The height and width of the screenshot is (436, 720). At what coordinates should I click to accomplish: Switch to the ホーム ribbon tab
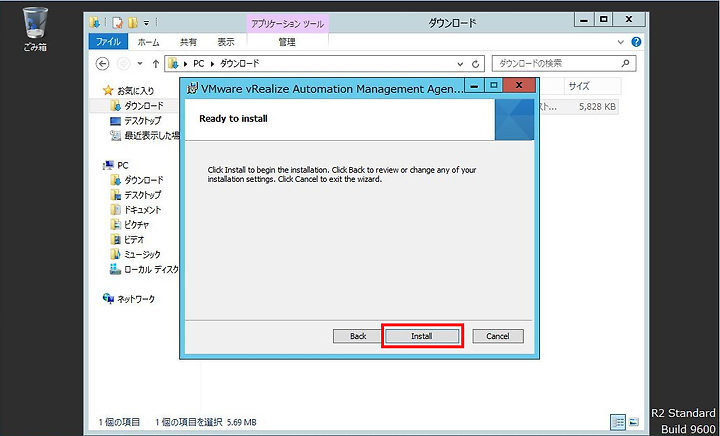[x=149, y=42]
